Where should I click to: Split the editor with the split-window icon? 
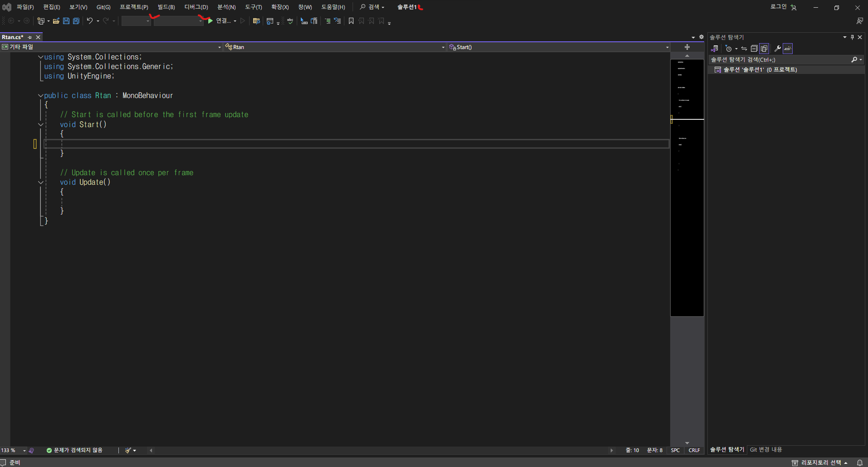[x=687, y=47]
